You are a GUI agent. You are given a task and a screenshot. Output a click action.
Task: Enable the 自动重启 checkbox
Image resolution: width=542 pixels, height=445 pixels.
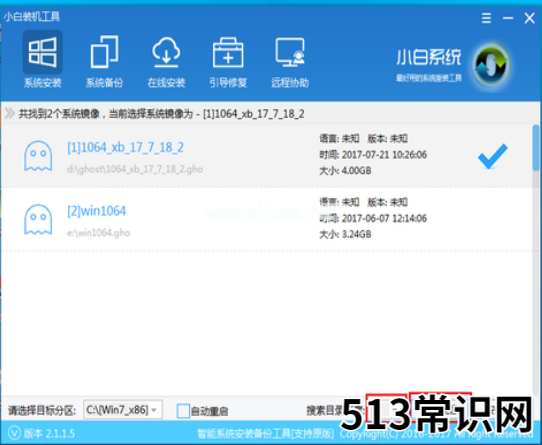point(183,411)
